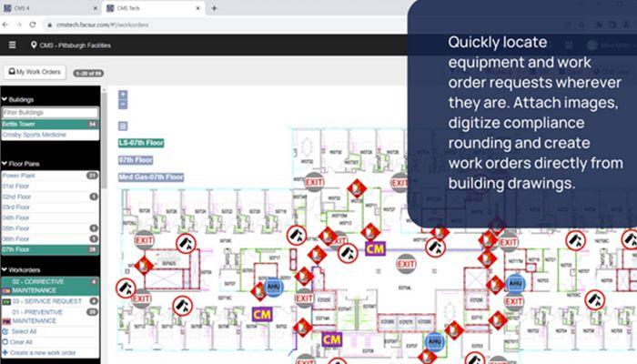Click the location pin for Pittsburgh Facilities
637x364 pixels.
(34, 45)
